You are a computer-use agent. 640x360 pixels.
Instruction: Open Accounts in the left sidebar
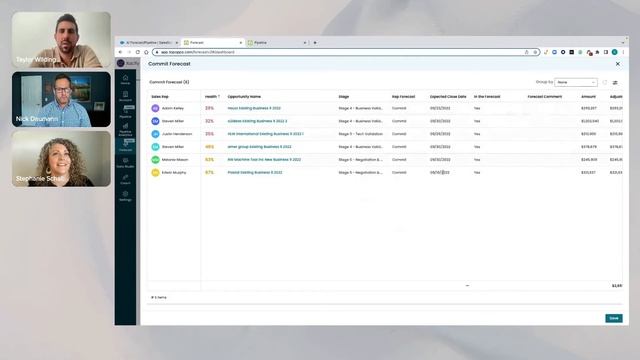tap(125, 96)
